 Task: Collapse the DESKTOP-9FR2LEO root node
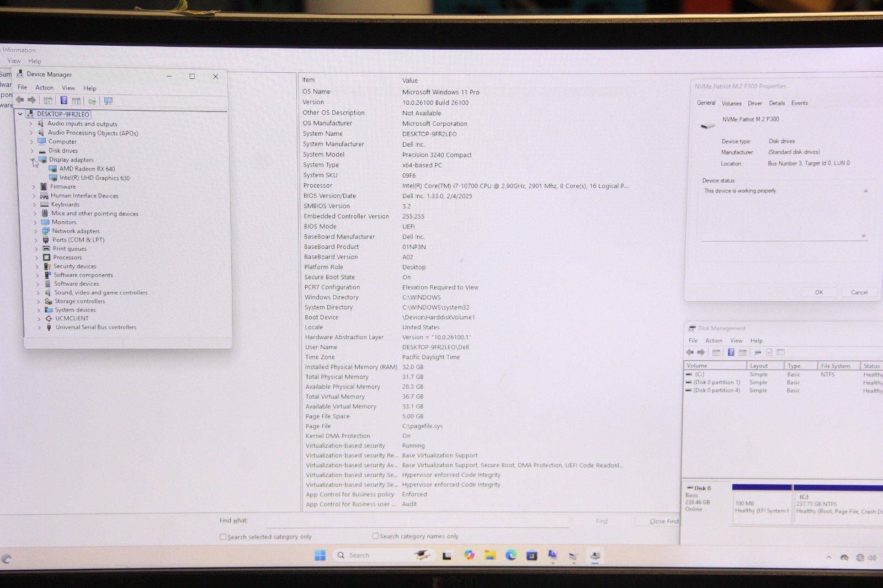[20, 114]
